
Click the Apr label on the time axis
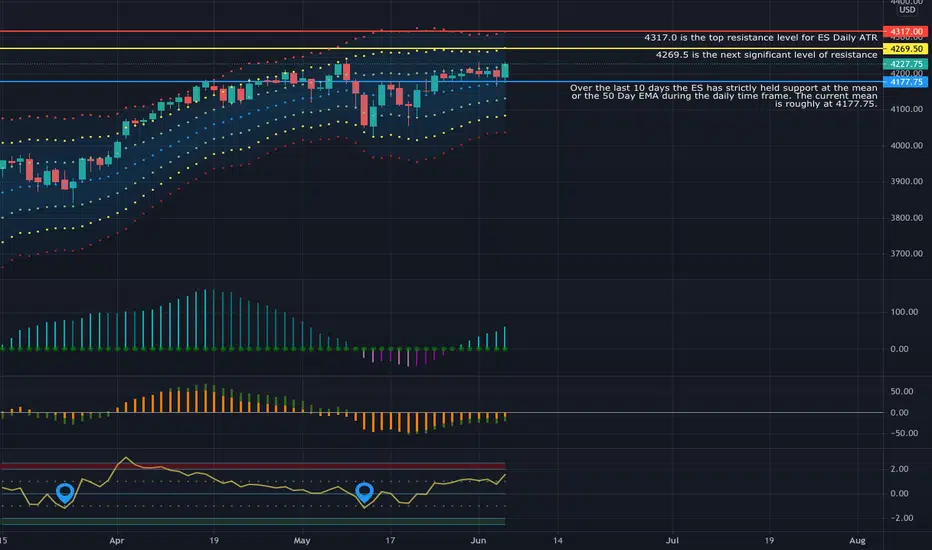(x=116, y=540)
